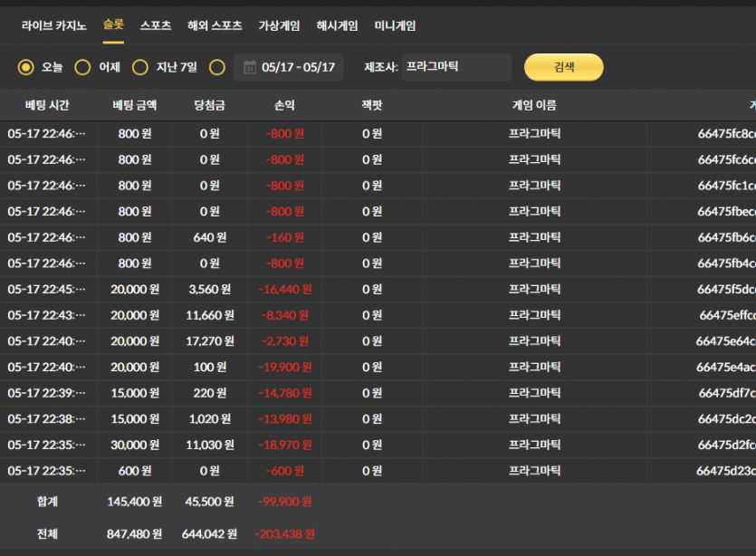Select the 어제 radio button

82,67
